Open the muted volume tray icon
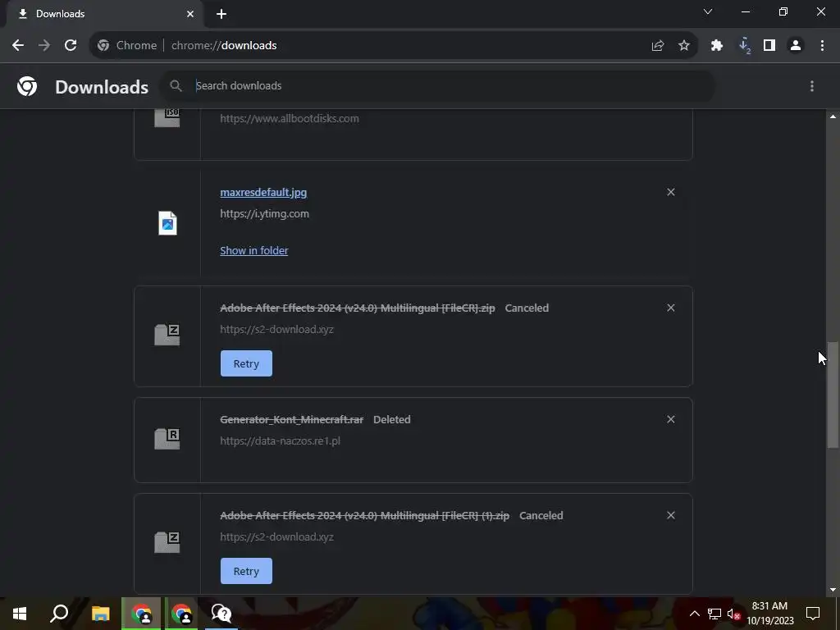Image resolution: width=840 pixels, height=630 pixels. tap(733, 614)
